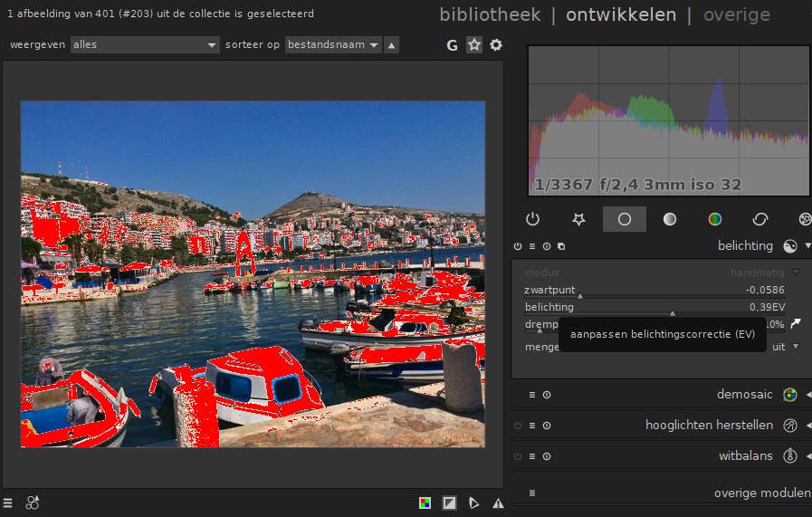Toggle over/under exposure warning icon

(x=449, y=503)
